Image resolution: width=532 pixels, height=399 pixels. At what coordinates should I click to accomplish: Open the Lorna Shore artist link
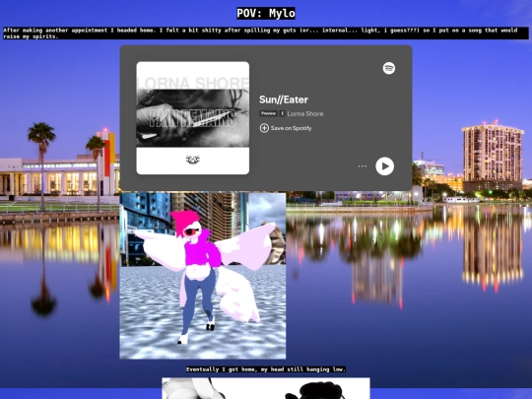[x=305, y=113]
